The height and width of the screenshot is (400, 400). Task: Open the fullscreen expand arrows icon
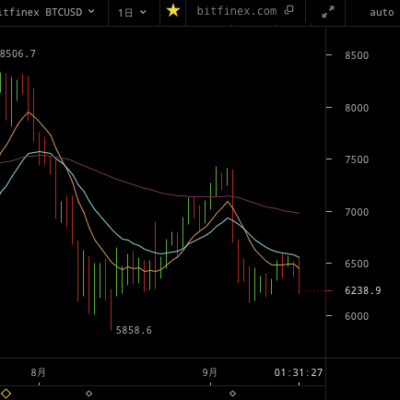tap(328, 12)
